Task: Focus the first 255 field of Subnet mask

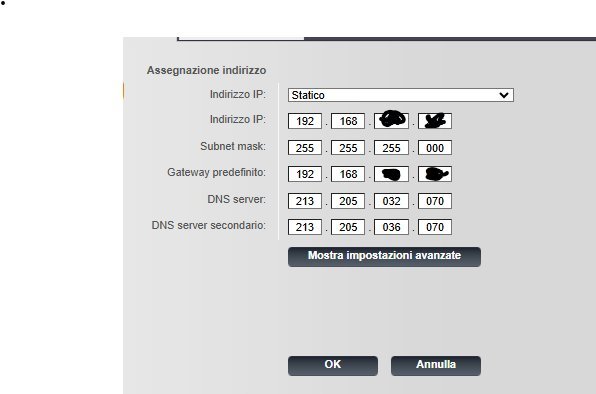Action: point(305,148)
